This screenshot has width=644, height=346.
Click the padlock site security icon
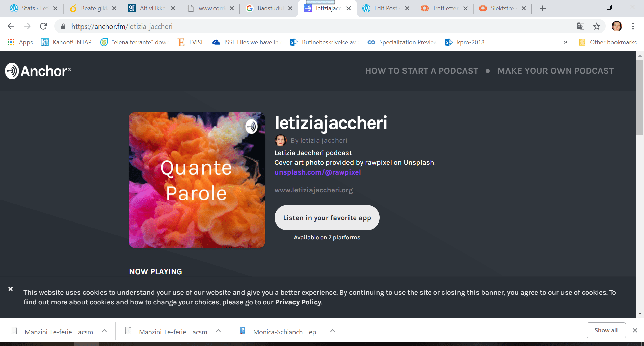63,26
